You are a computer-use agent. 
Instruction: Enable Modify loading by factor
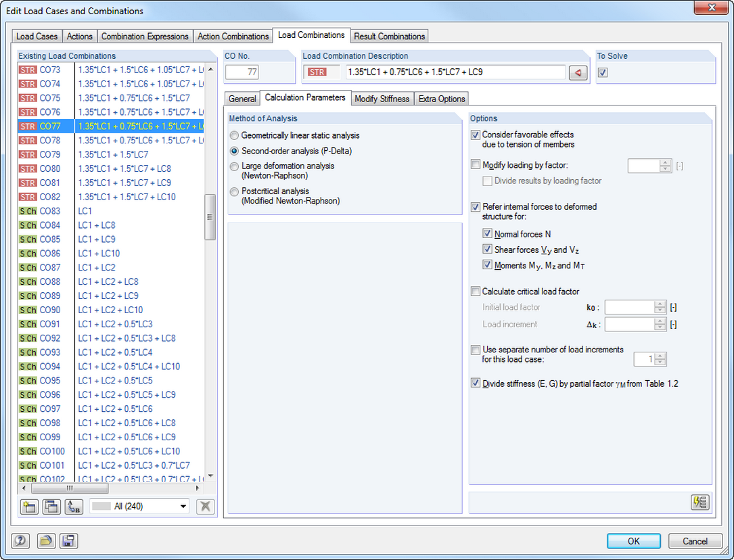point(476,164)
